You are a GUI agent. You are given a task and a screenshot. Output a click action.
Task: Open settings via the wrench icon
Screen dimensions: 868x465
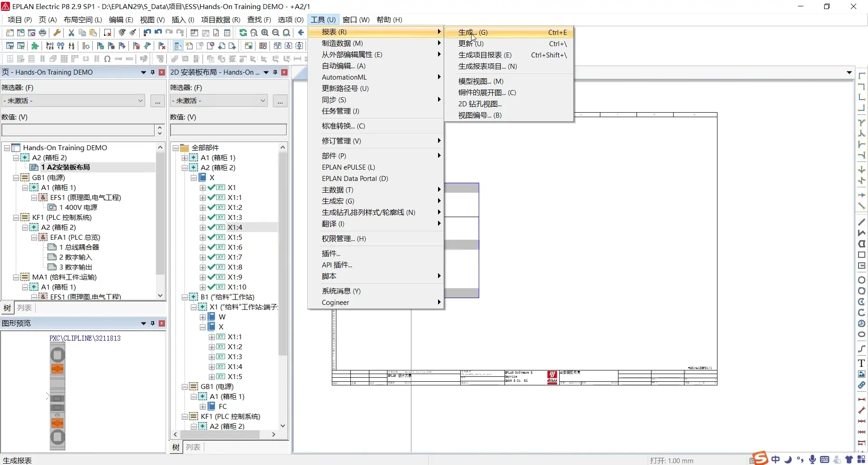(x=57, y=33)
